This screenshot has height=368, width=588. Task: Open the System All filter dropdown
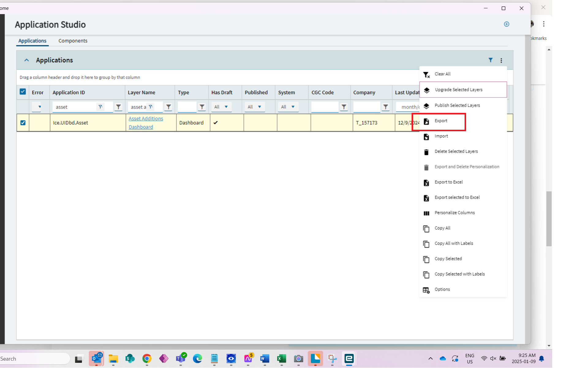pos(288,107)
